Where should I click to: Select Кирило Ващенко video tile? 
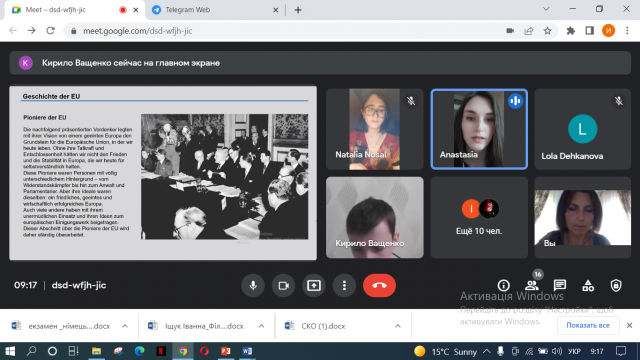click(x=375, y=217)
